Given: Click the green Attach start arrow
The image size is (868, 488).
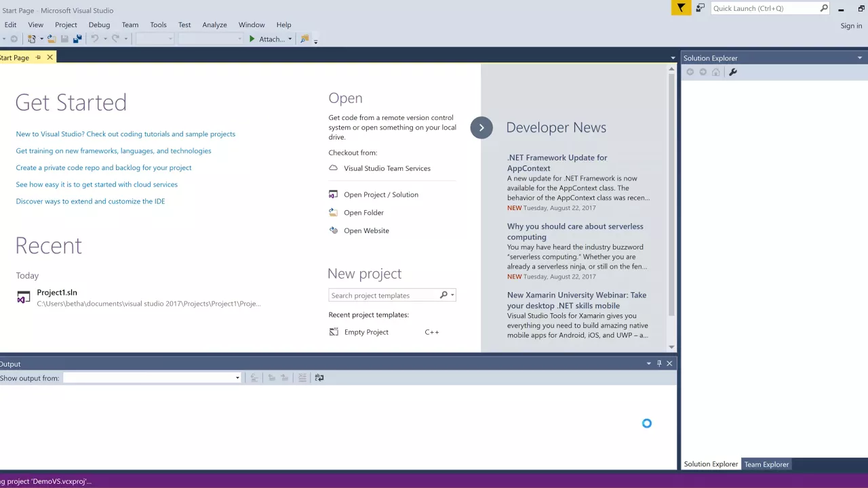Looking at the screenshot, I should (x=252, y=39).
